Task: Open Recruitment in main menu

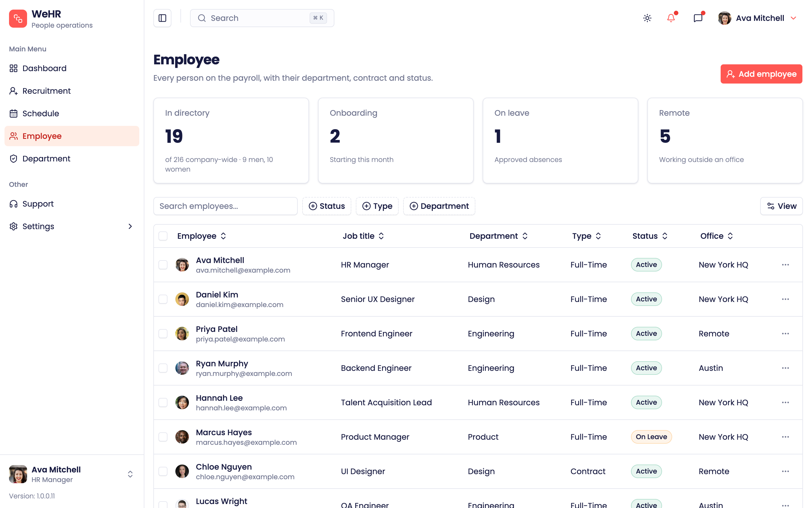Action: [x=72, y=91]
